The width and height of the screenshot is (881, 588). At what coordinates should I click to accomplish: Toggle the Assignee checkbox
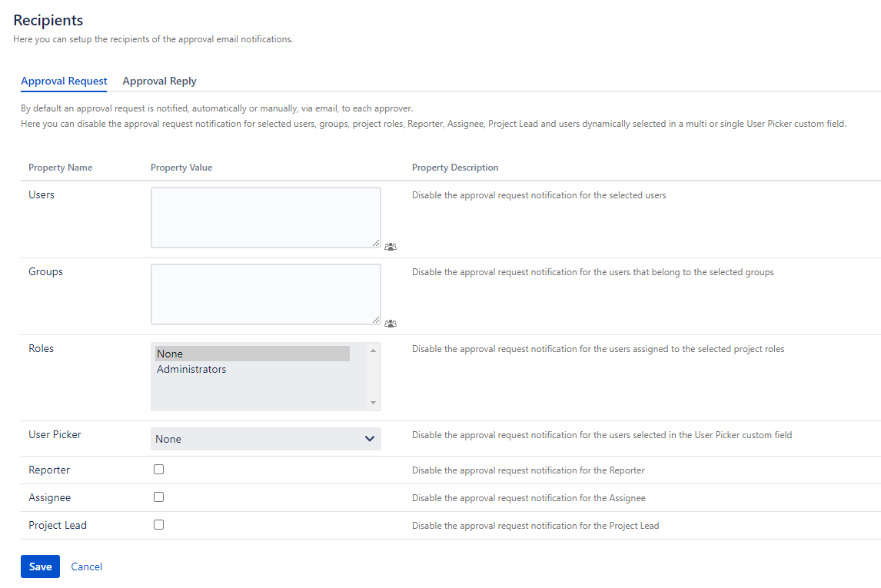click(159, 497)
